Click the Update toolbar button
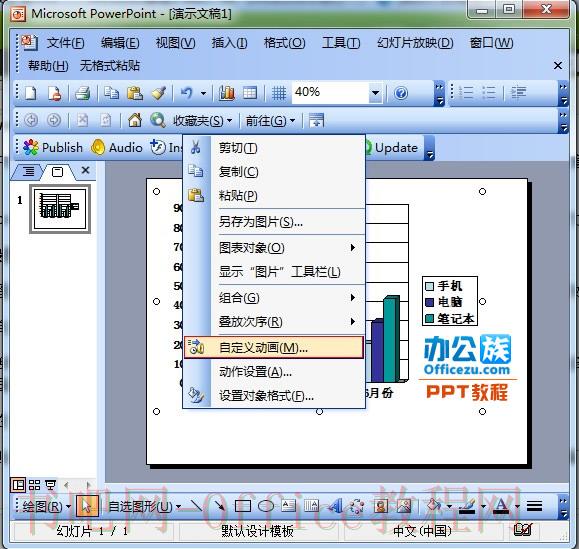This screenshot has height=549, width=579. [392, 148]
